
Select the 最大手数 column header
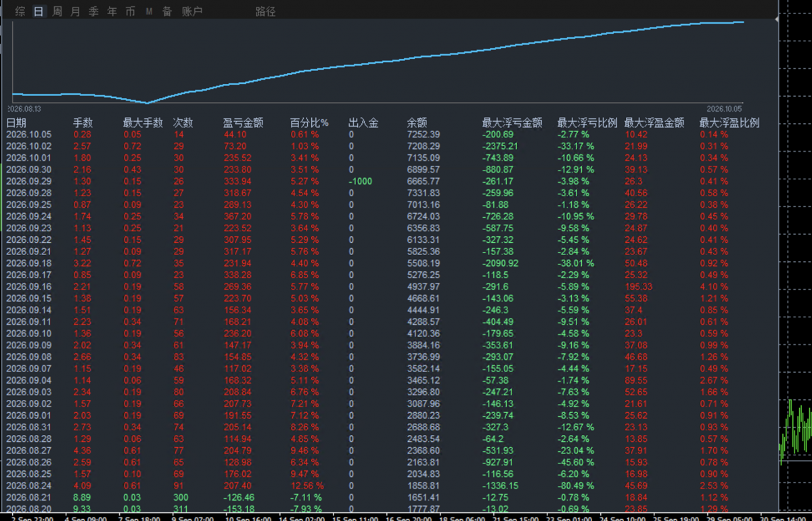(143, 122)
